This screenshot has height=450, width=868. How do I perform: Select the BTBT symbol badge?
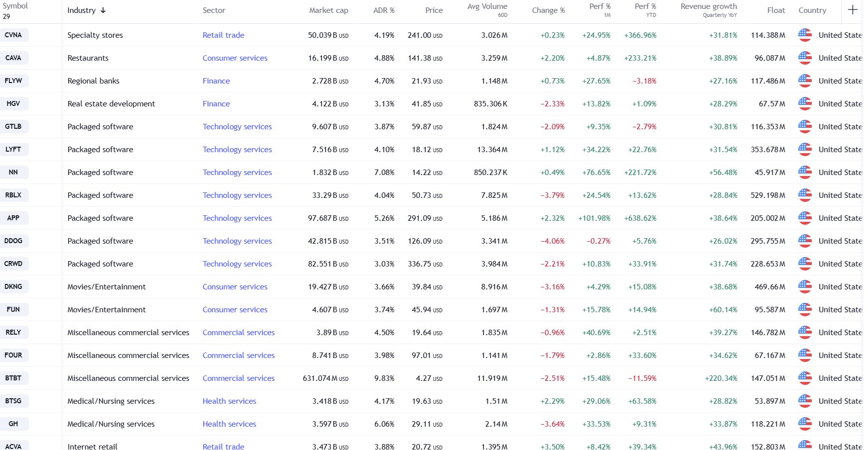point(13,378)
